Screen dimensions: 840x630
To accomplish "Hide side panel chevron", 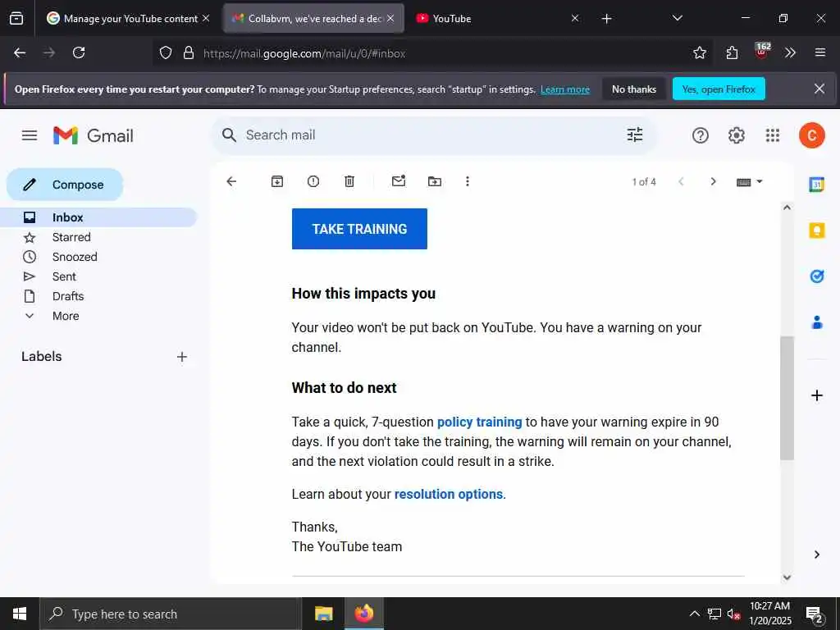I will 816,555.
